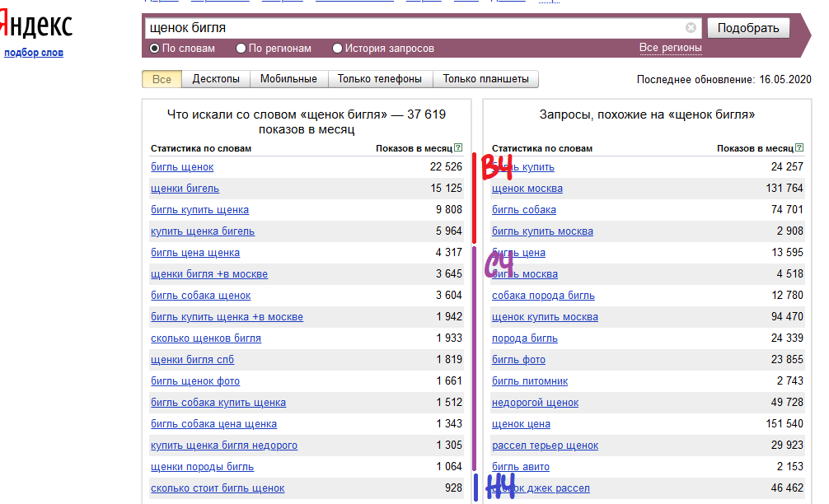Screen dimensions: 829x504
Task: Click the help icon in the left table header
Action: point(458,148)
